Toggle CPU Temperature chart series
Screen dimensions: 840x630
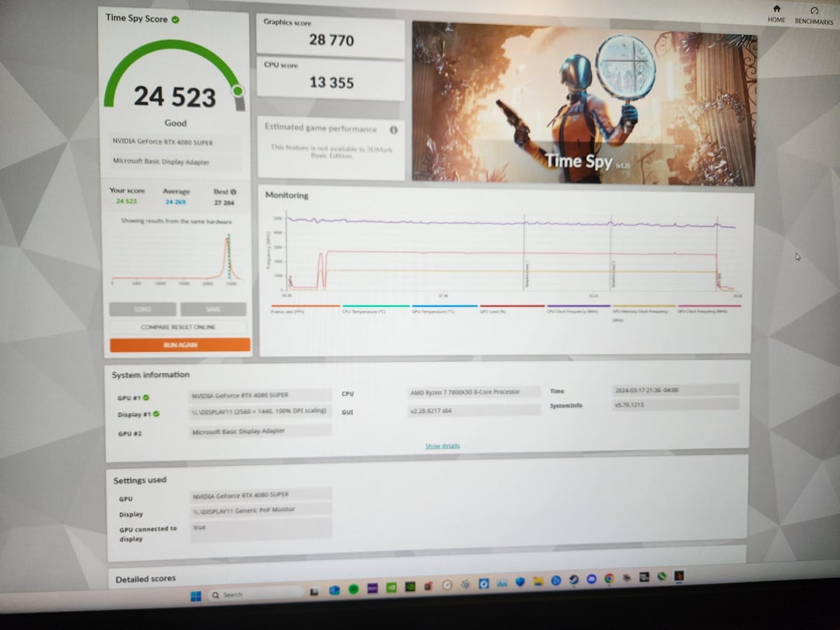click(x=375, y=309)
